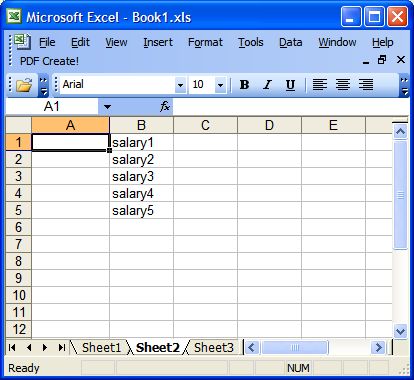Click the vertical scrollbar up arrow

[400, 132]
